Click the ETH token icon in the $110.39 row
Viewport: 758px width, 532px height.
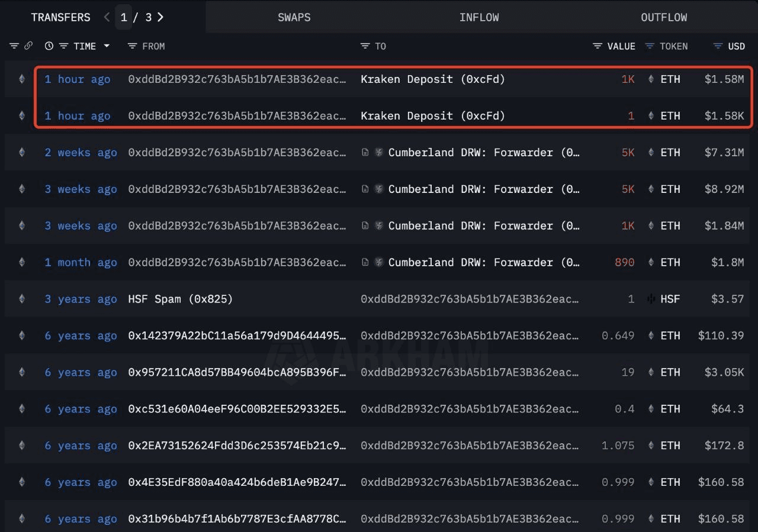(x=651, y=336)
